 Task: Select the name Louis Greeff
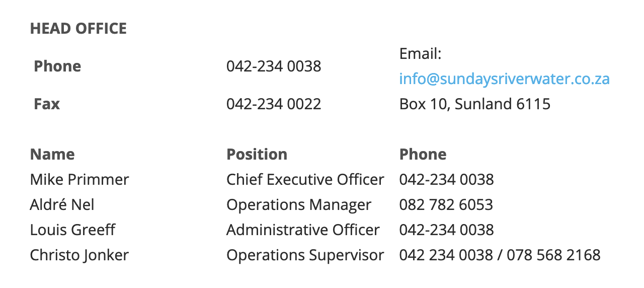(x=73, y=230)
